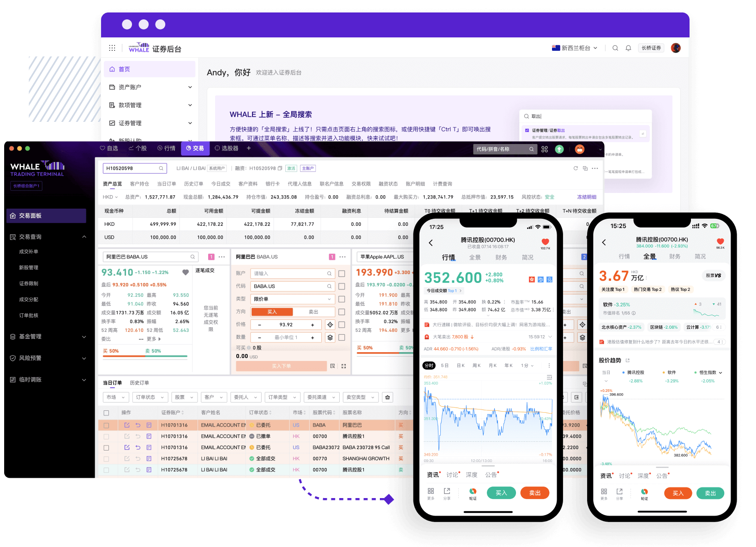Select checkbox for first BABA order row

tap(106, 425)
